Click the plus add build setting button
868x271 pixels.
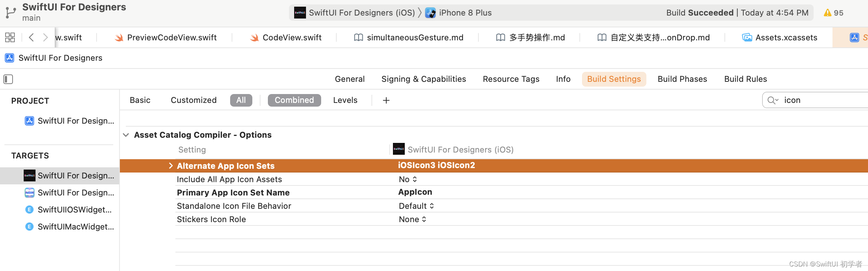[x=386, y=100]
